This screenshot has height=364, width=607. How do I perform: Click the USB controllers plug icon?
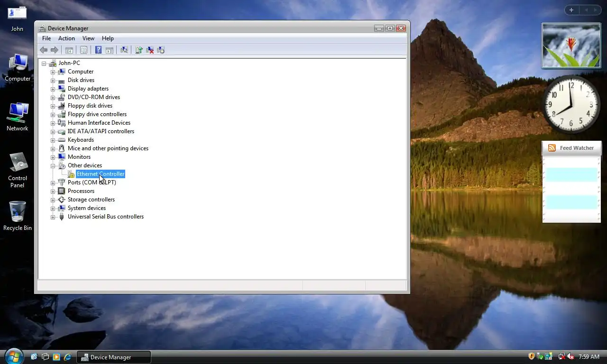62,217
